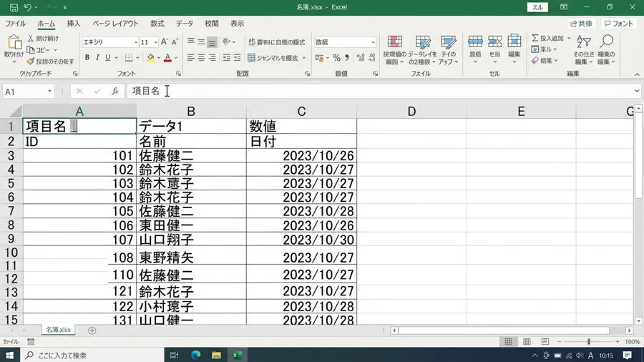This screenshot has height=362, width=644.
Task: Open find and select magnifier icon
Action: click(606, 41)
